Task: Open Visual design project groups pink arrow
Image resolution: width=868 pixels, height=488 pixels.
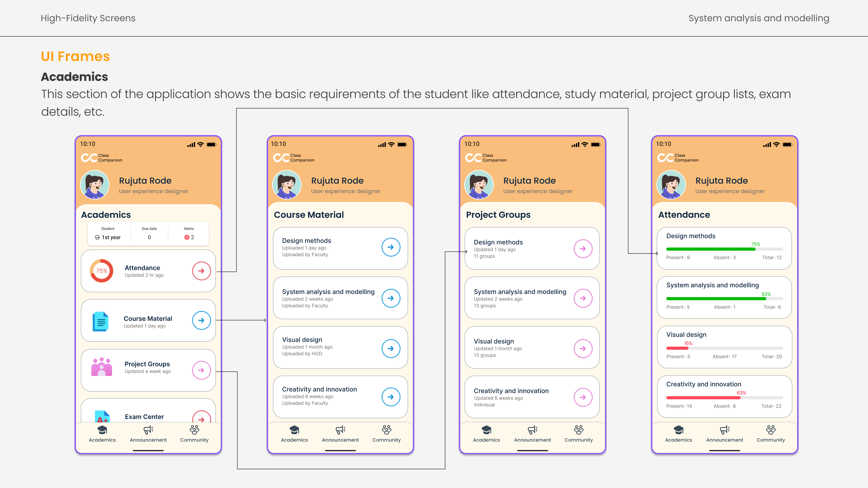Action: 583,349
